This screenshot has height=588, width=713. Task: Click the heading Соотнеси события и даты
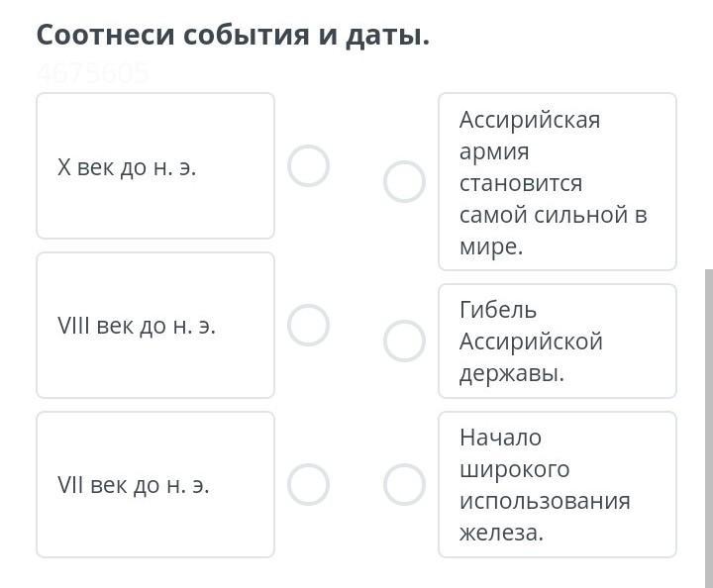tap(233, 35)
